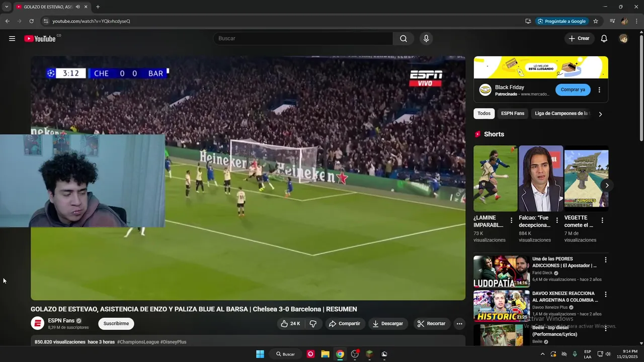The width and height of the screenshot is (644, 362).
Task: Go back in browser history
Action: 7,21
